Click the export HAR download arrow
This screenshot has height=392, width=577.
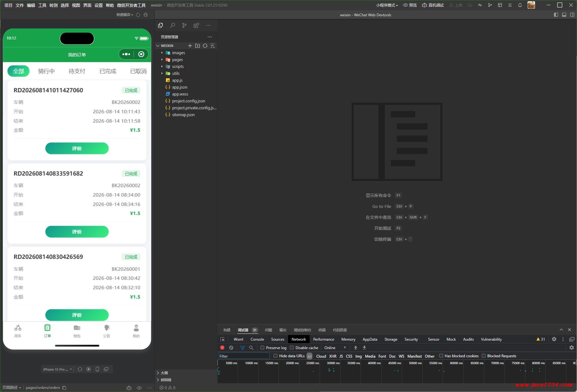pos(364,348)
